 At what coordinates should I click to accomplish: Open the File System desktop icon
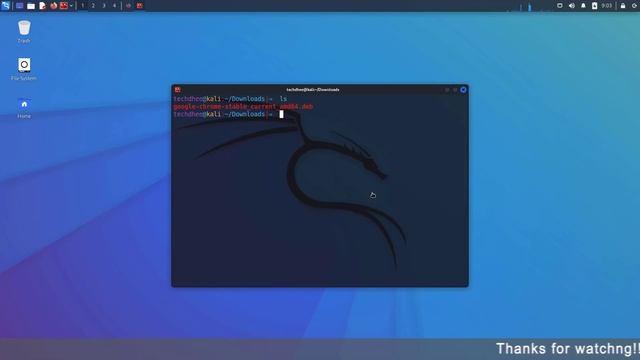[24, 69]
